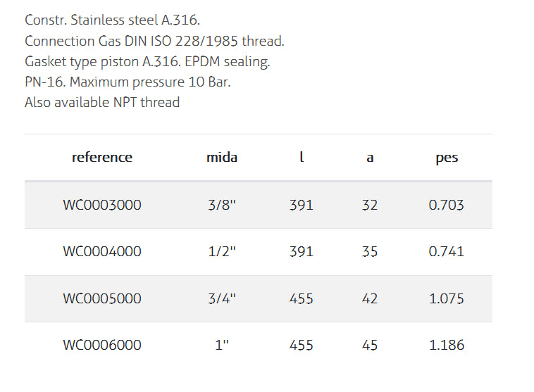The height and width of the screenshot is (392, 534).
Task: Click the 1/2" size cell
Action: tap(222, 252)
